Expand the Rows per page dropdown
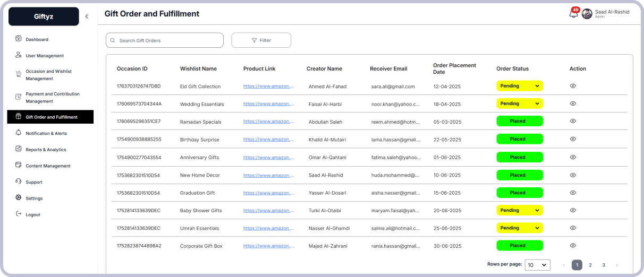Viewport: 644px width, 277px height. pos(537,265)
